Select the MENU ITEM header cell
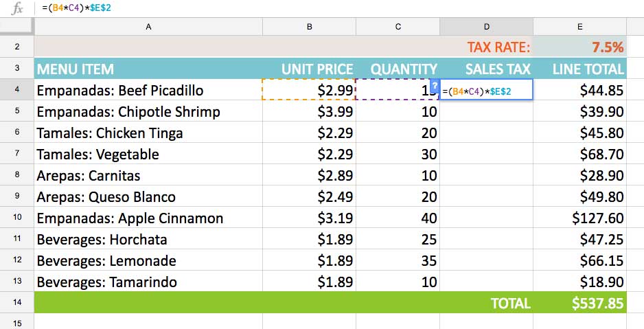644x329 pixels. click(x=148, y=69)
